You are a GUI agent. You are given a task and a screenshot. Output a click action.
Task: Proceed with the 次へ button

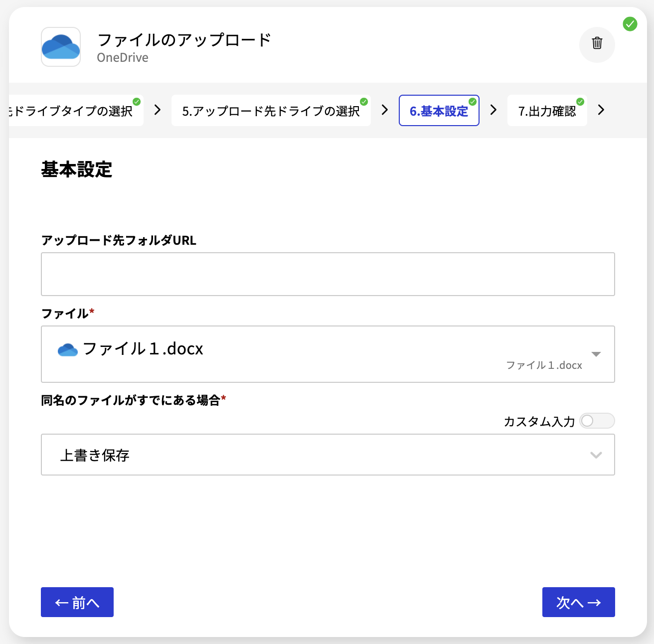click(578, 602)
